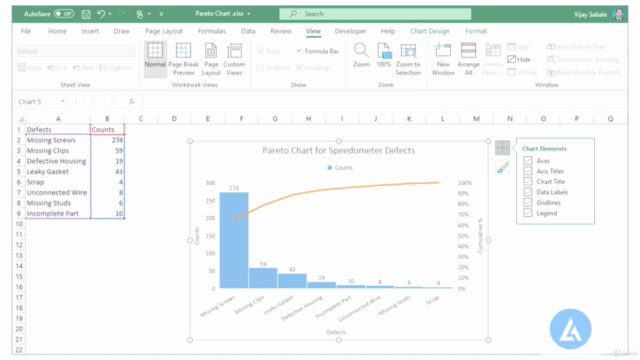
Task: Open the Zoom dialog
Action: (361, 55)
